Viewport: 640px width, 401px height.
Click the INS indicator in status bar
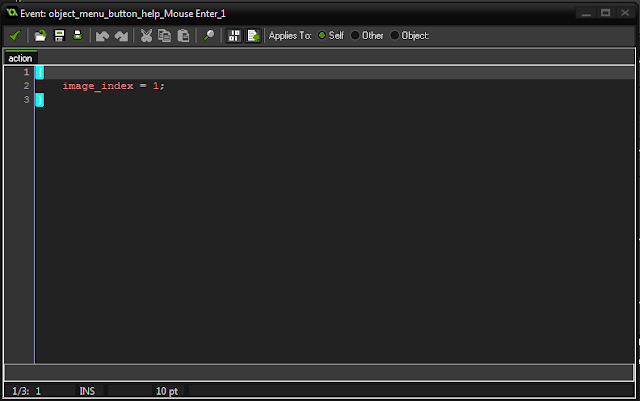(87, 391)
